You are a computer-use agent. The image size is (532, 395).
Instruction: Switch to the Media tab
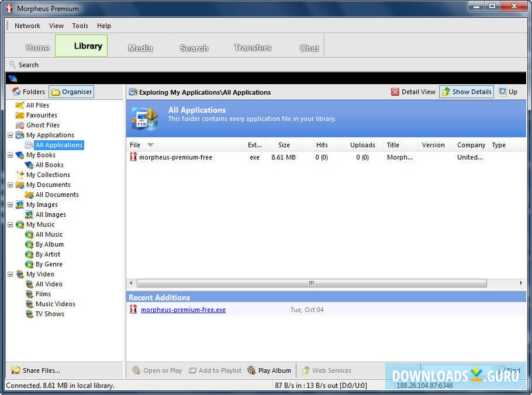[140, 48]
